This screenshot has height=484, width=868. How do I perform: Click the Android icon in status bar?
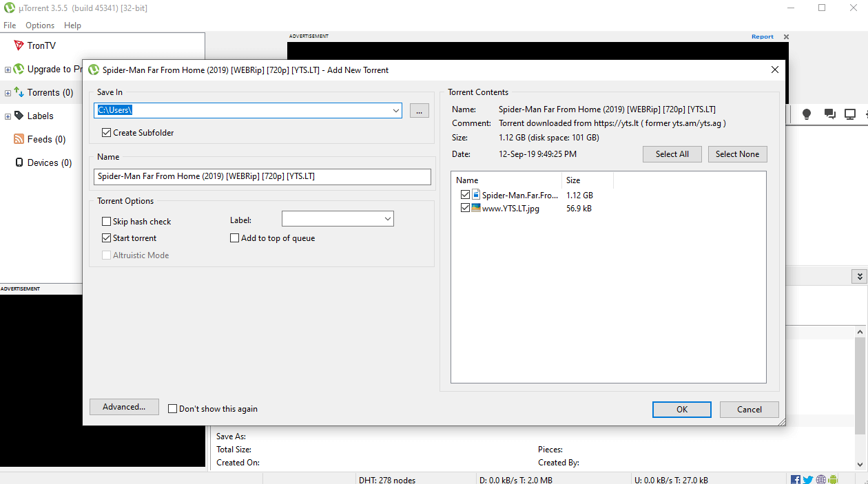pos(833,480)
